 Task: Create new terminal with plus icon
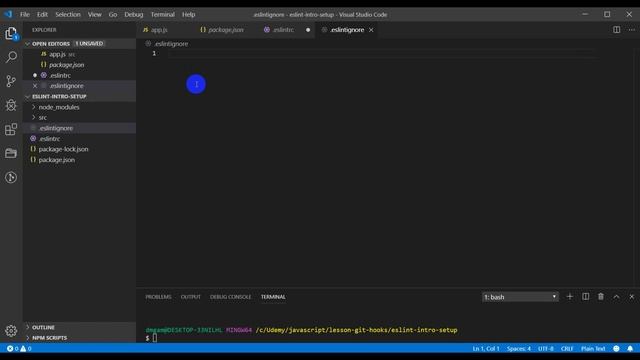click(570, 297)
